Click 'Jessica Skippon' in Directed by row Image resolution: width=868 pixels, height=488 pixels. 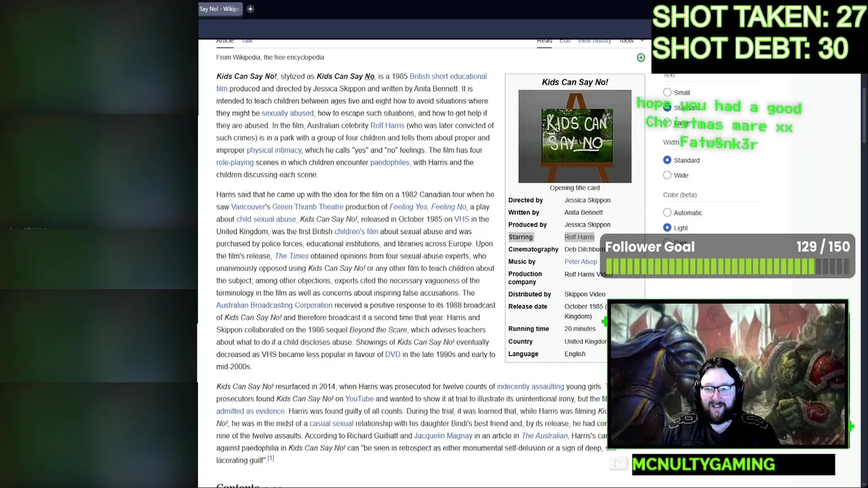pos(587,201)
